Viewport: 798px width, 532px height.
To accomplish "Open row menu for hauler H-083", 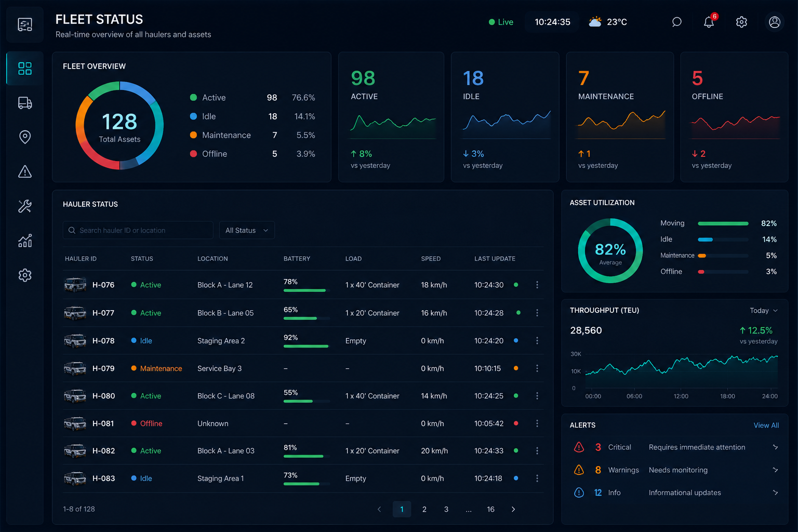I will (x=537, y=478).
